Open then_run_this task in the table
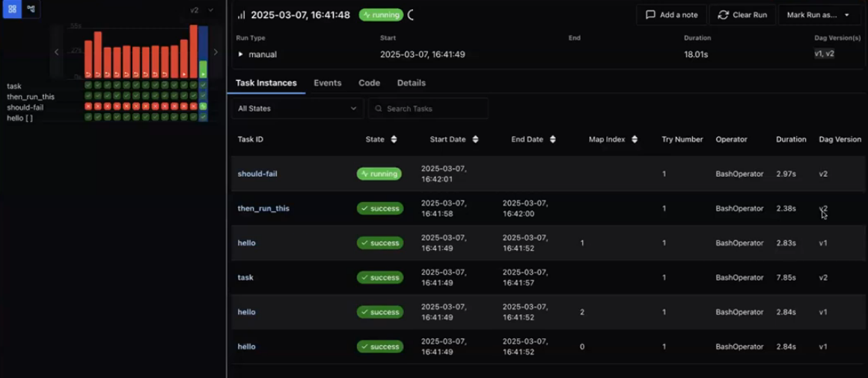 [263, 208]
